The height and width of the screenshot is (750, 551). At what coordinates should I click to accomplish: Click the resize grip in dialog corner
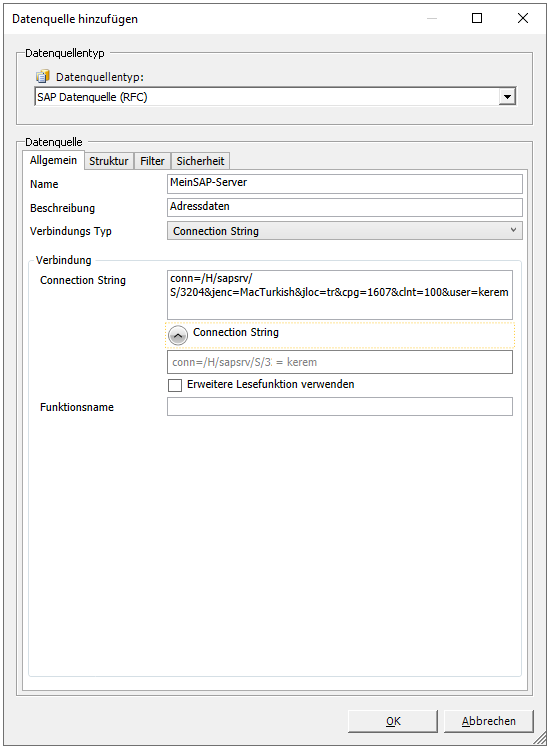click(540, 739)
